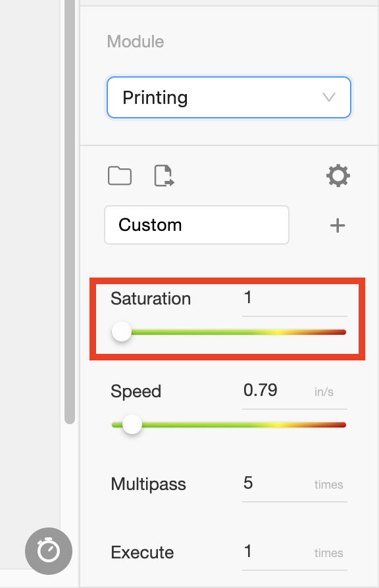Click the stopwatch time estimate button
Viewport: 379px width, 588px height.
(x=49, y=551)
